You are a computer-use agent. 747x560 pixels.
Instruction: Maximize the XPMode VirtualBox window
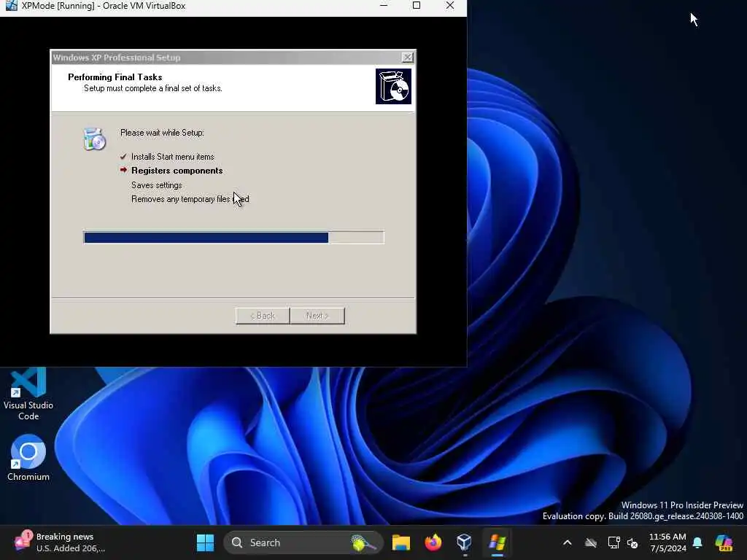click(417, 5)
